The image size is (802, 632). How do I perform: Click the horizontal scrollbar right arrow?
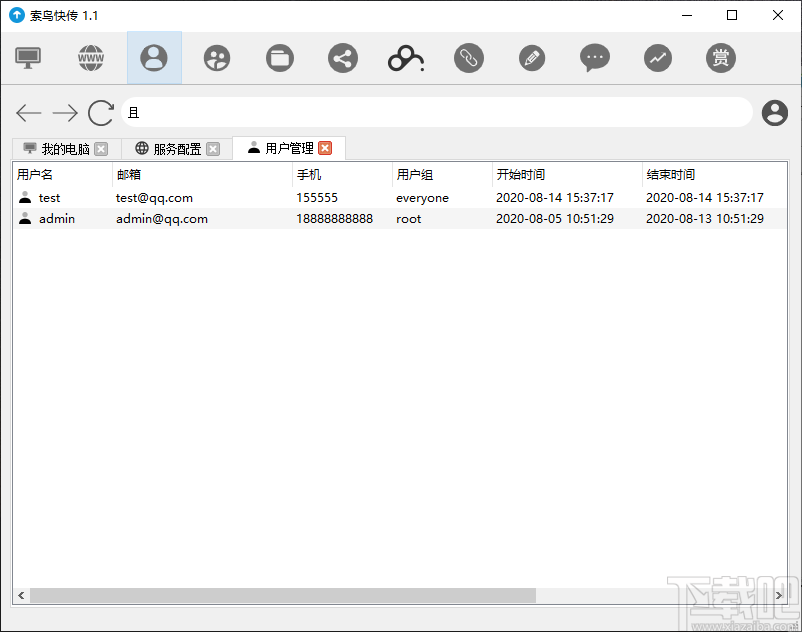pos(778,595)
